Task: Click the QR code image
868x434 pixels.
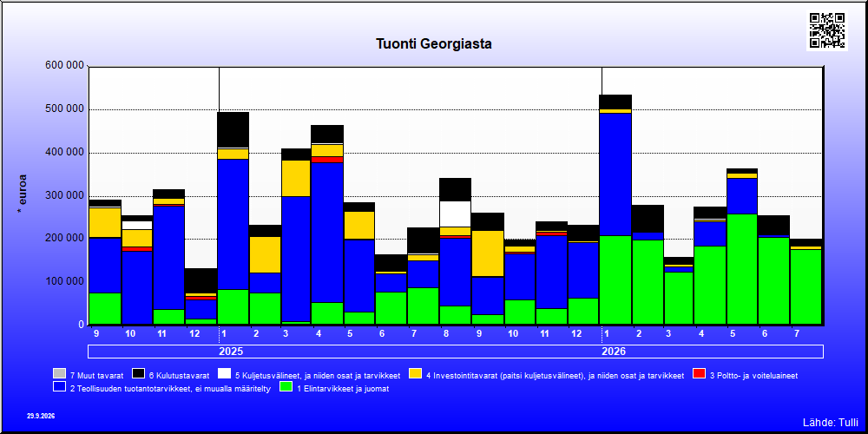Action: [x=827, y=30]
